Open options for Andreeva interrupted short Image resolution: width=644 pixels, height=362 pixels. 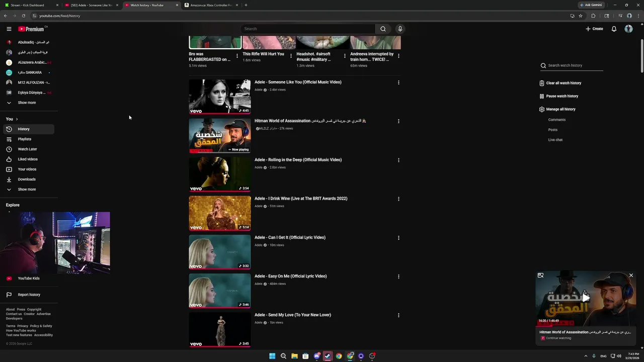click(398, 56)
